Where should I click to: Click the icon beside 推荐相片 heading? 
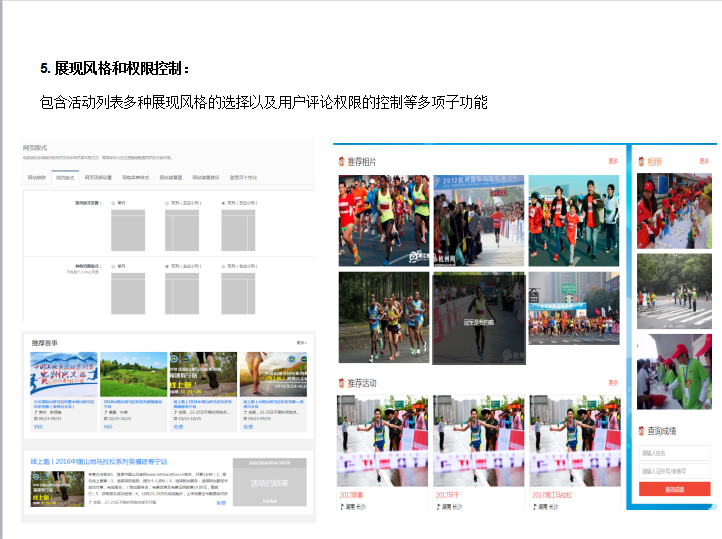click(341, 161)
